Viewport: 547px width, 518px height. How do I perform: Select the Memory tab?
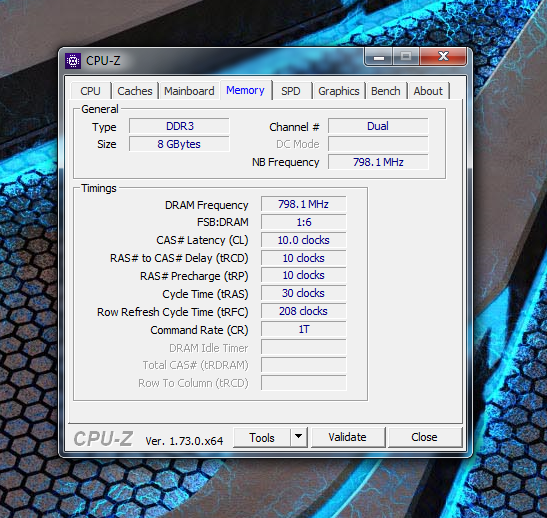[245, 90]
